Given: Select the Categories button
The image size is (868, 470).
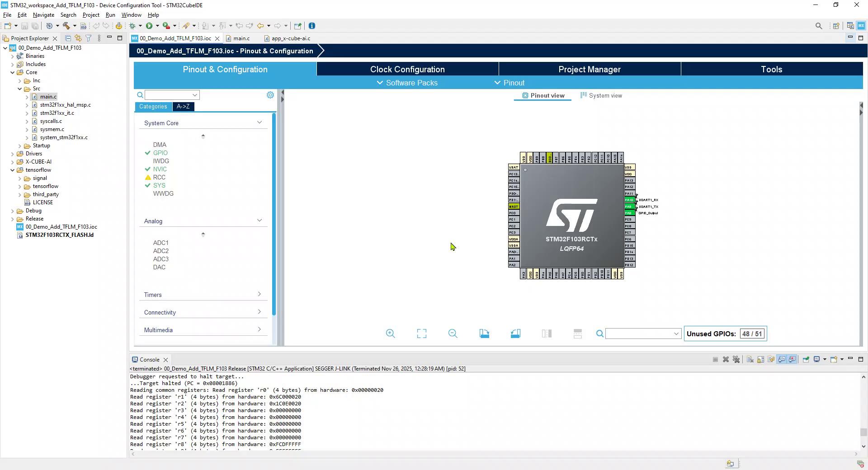Looking at the screenshot, I should tap(153, 107).
